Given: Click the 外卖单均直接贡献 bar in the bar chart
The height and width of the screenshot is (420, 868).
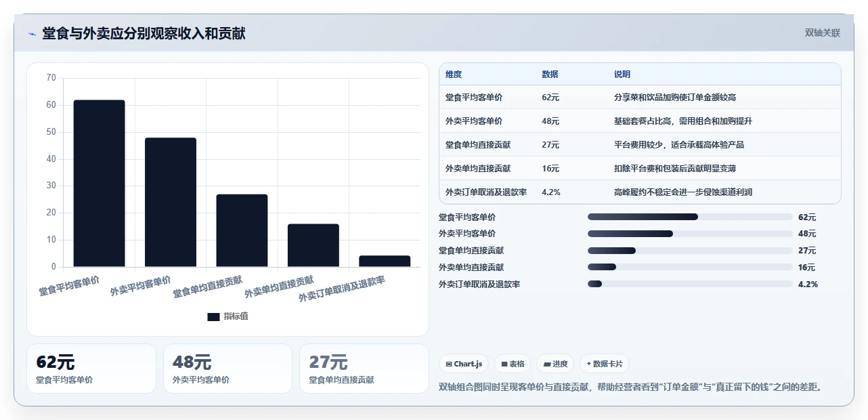Looking at the screenshot, I should click(313, 245).
